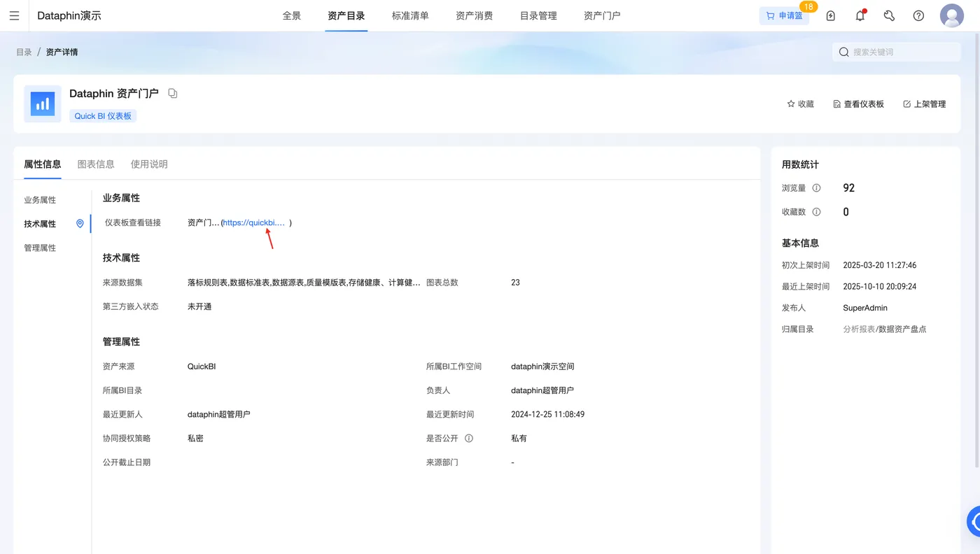Image resolution: width=980 pixels, height=554 pixels.
Task: Click the 私有 public status value
Action: click(x=519, y=439)
